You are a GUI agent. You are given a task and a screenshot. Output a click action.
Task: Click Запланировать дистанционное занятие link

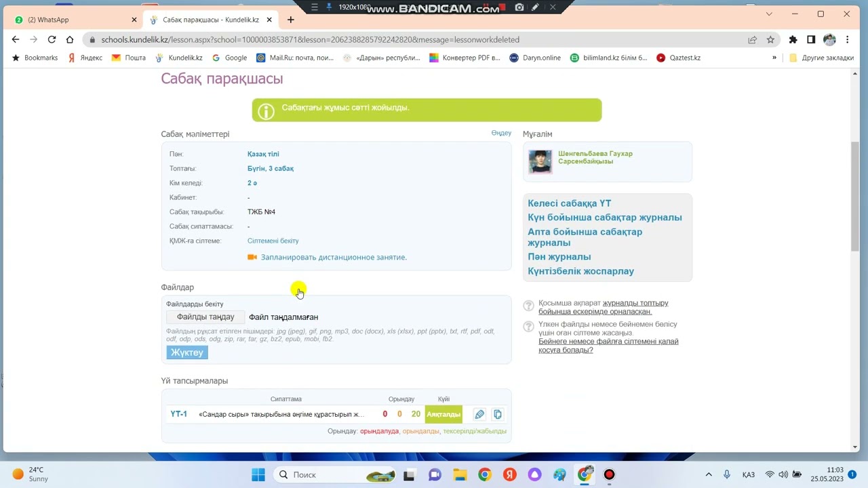(334, 258)
